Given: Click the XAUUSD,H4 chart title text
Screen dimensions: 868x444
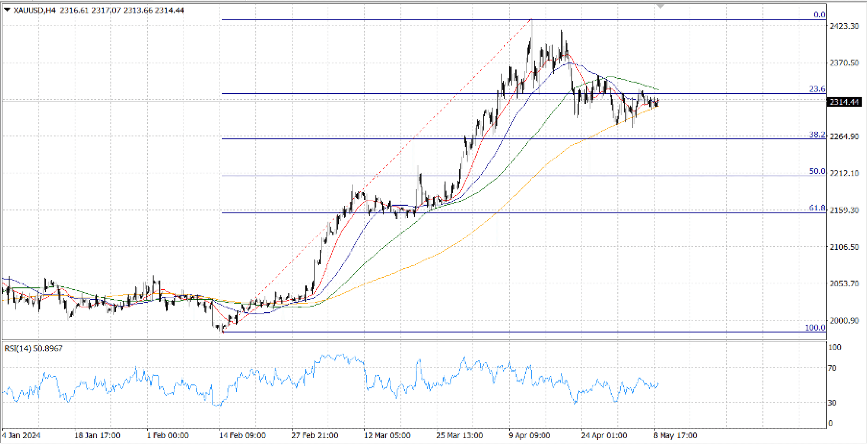Looking at the screenshot, I should point(35,10).
